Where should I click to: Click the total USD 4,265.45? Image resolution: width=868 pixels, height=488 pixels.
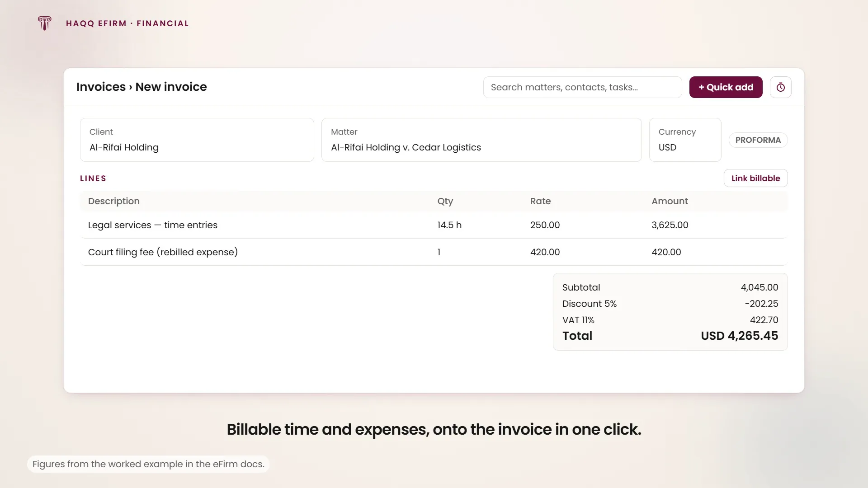pos(739,336)
